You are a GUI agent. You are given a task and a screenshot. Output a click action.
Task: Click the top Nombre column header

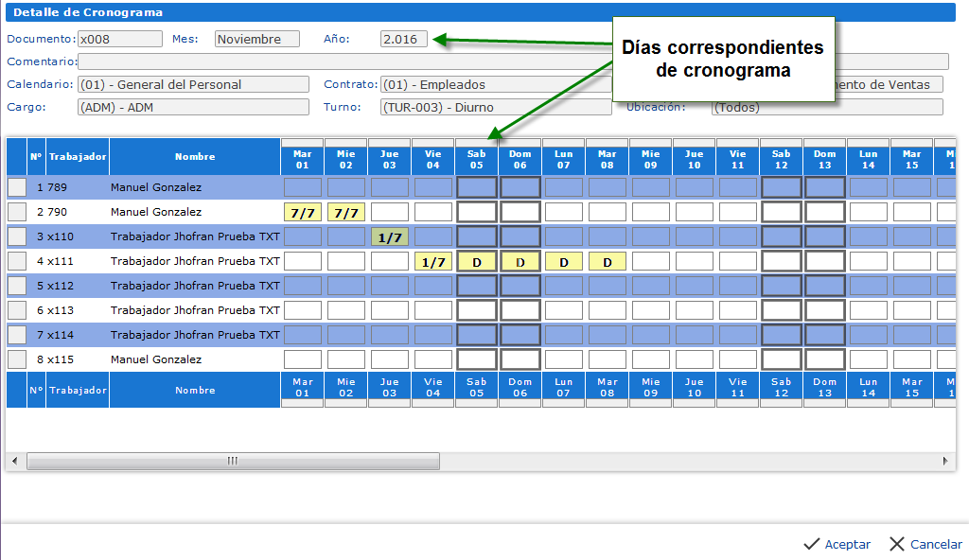(x=195, y=156)
